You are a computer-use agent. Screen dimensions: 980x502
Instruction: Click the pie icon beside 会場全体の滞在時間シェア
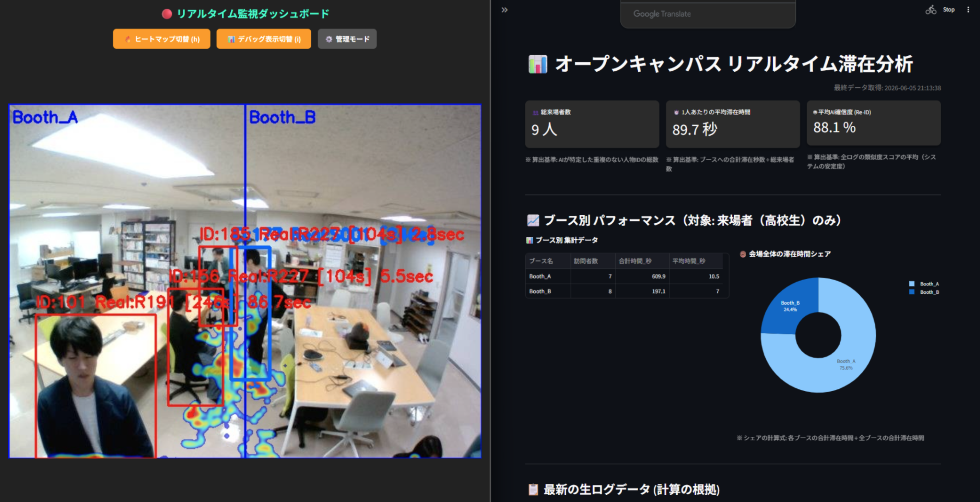point(743,254)
